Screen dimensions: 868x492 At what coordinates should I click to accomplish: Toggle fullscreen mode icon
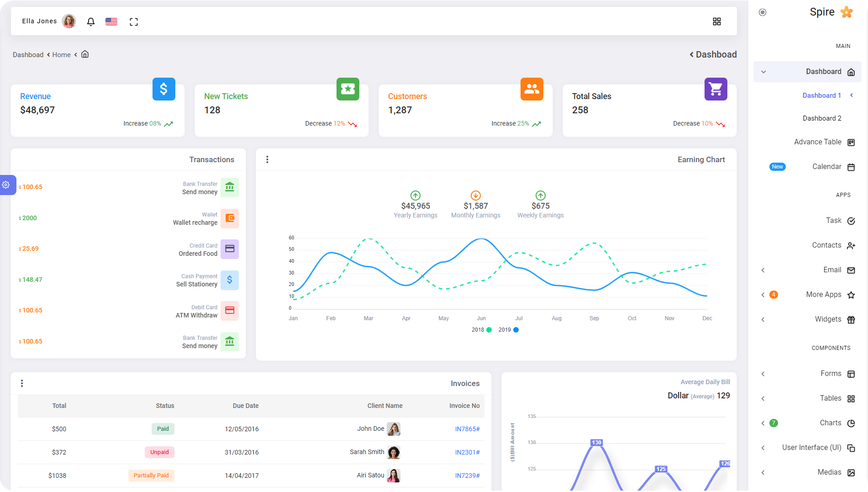pyautogui.click(x=134, y=22)
